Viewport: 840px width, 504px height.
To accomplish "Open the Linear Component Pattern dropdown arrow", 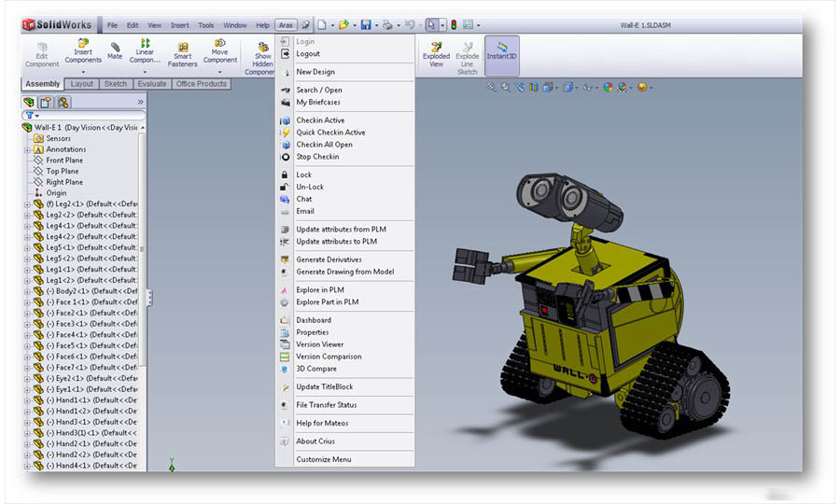I will 145,71.
